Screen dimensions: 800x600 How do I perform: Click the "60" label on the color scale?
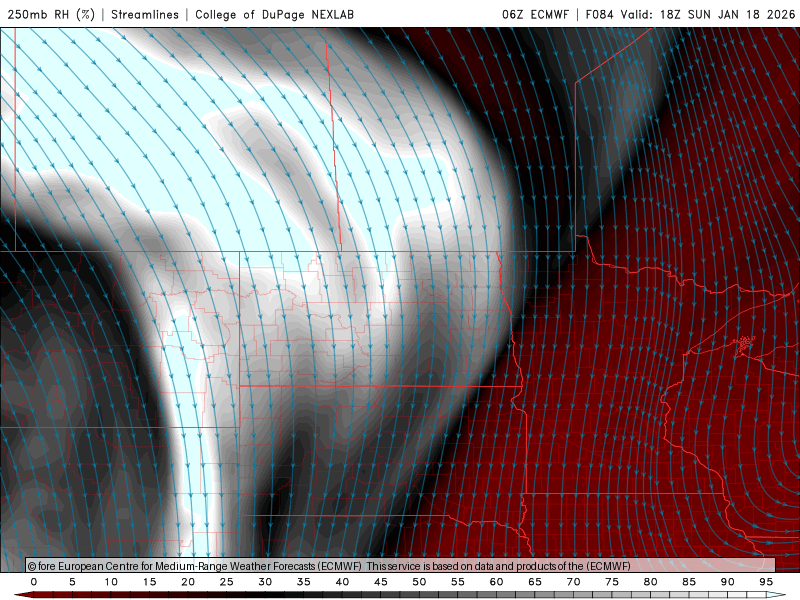click(x=496, y=582)
